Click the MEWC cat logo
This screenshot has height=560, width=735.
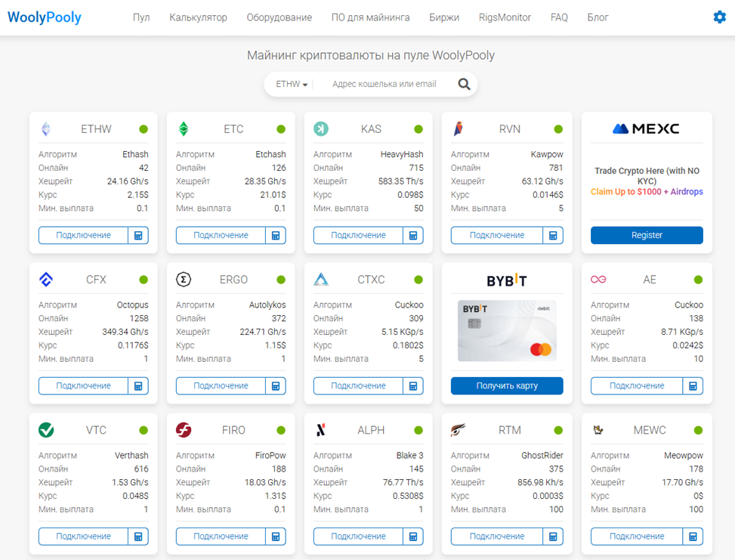[598, 429]
